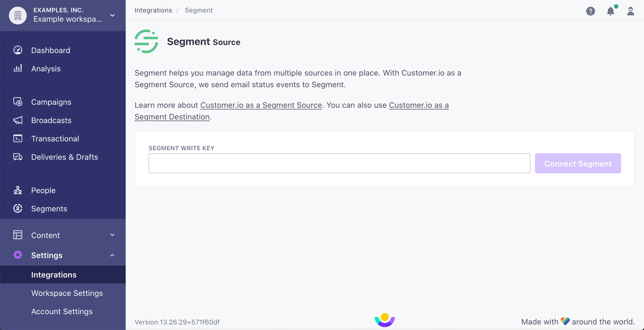Open Broadcasts using the megaphone icon
This screenshot has height=330, width=644.
18,120
